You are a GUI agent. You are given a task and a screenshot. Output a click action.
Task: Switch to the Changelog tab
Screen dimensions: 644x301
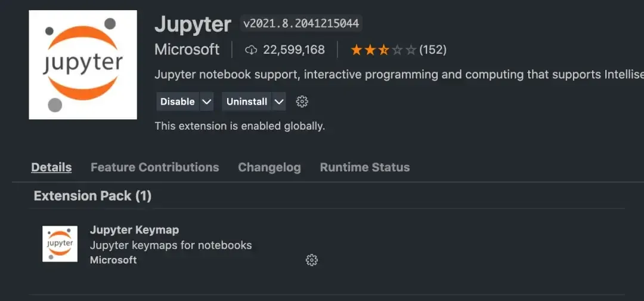[269, 167]
